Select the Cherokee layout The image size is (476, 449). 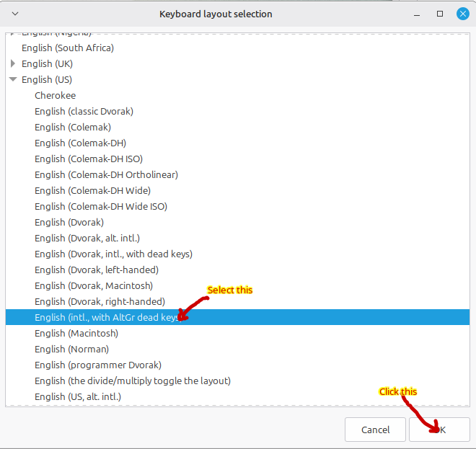click(x=55, y=95)
